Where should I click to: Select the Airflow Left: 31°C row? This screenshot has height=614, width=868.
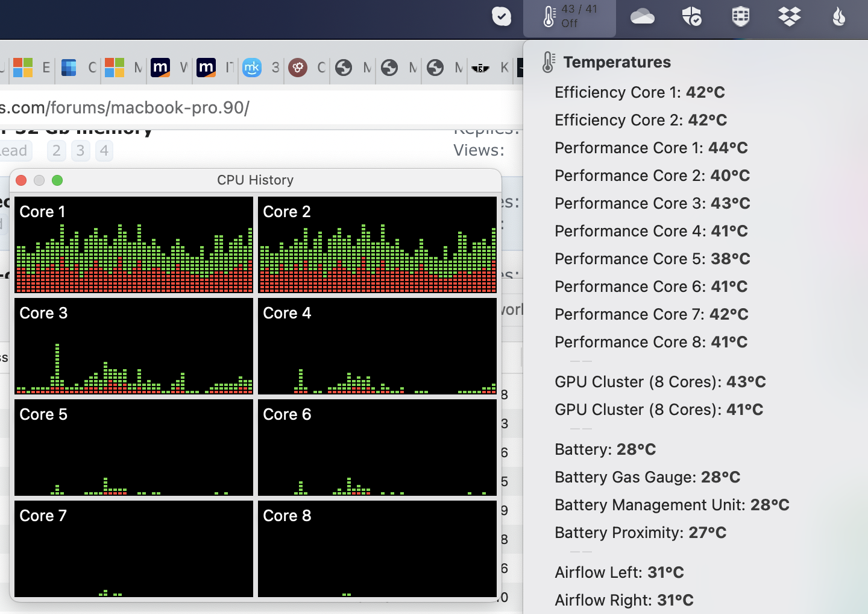click(x=696, y=572)
